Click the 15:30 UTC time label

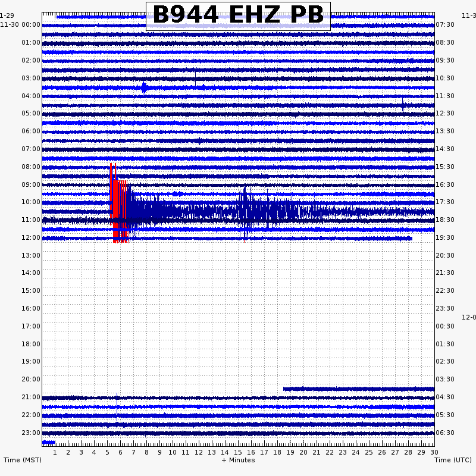coord(445,167)
